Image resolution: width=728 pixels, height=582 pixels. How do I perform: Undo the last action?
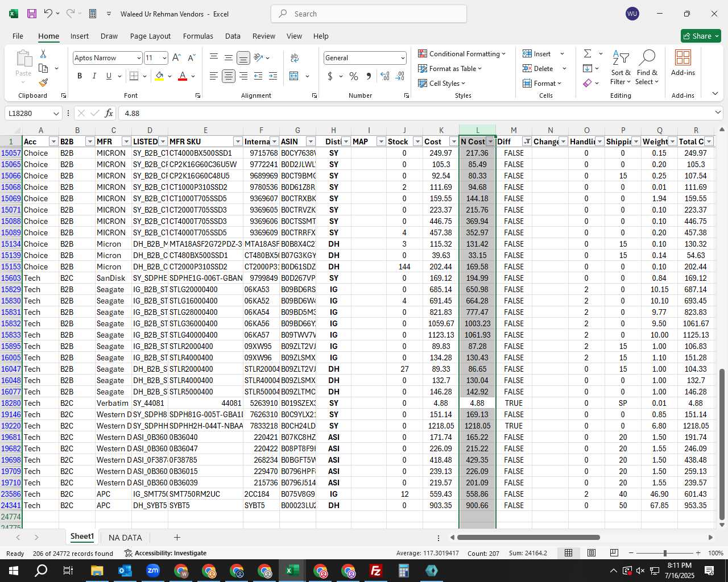(x=48, y=14)
